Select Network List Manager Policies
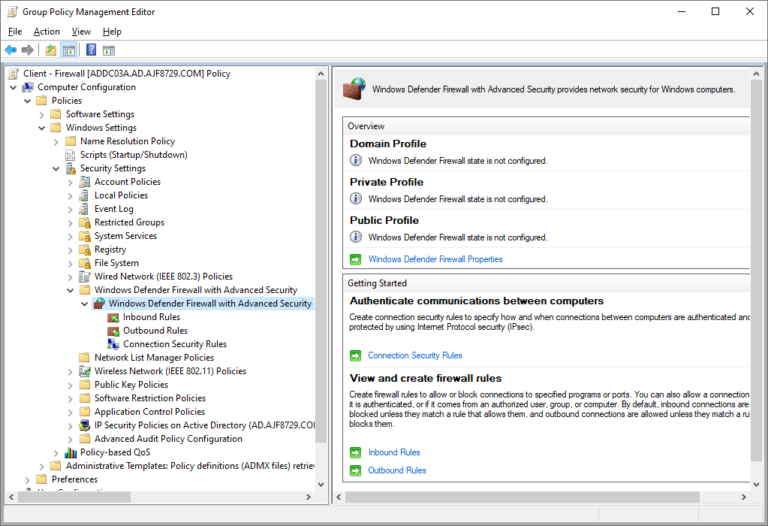 pyautogui.click(x=154, y=358)
